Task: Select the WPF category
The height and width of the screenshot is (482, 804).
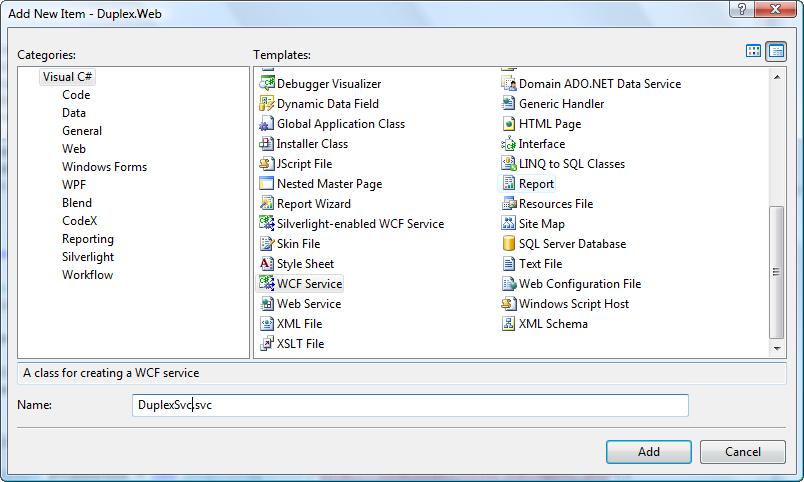Action: [x=74, y=185]
